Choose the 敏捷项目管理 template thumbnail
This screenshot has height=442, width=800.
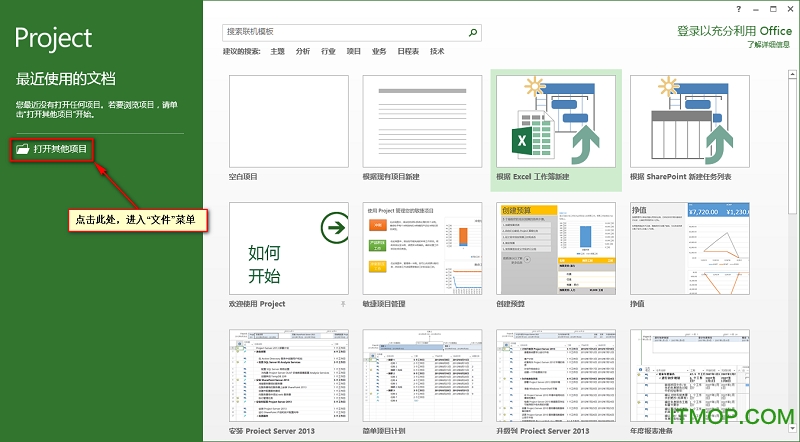coord(422,249)
